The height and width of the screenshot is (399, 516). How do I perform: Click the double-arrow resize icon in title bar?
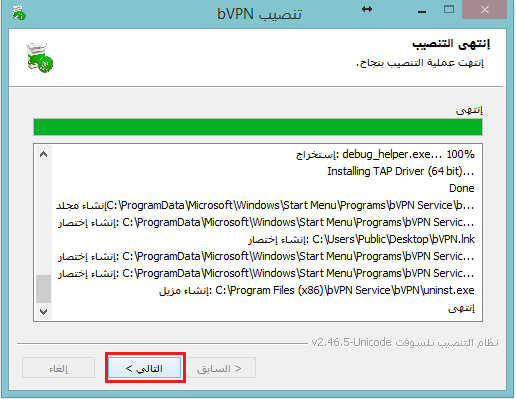click(367, 9)
